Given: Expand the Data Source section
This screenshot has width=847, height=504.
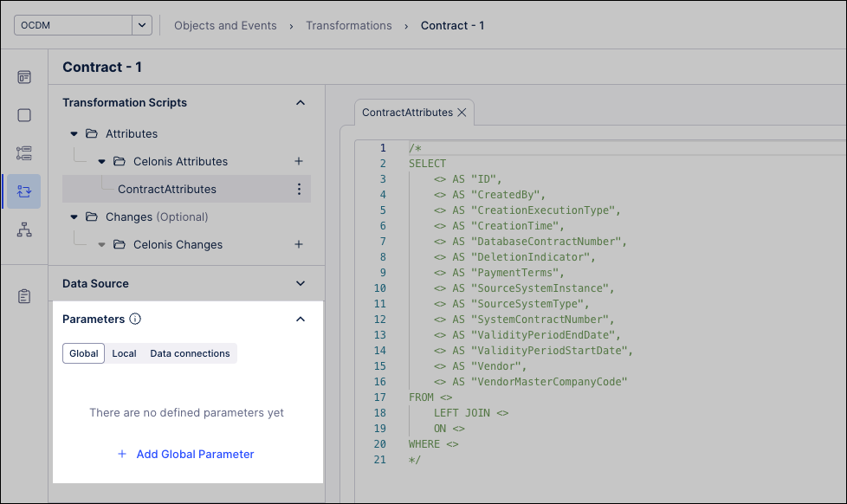Looking at the screenshot, I should click(x=301, y=283).
